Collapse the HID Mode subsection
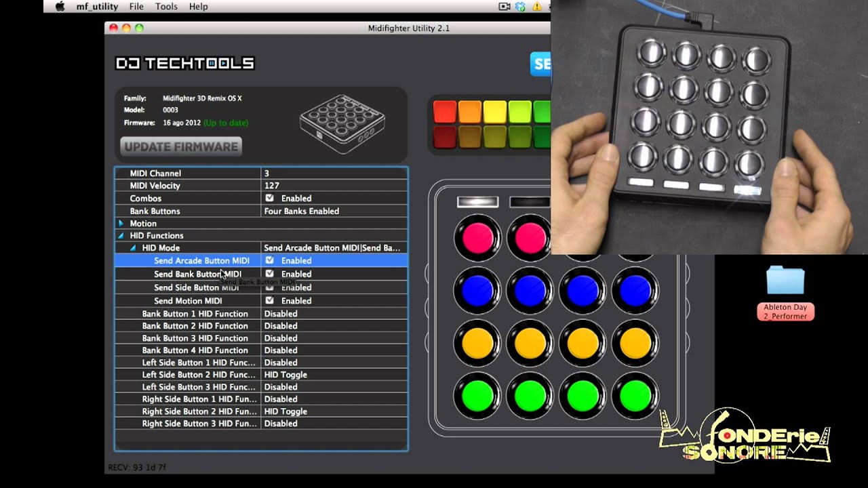This screenshot has height=488, width=868. tap(133, 248)
